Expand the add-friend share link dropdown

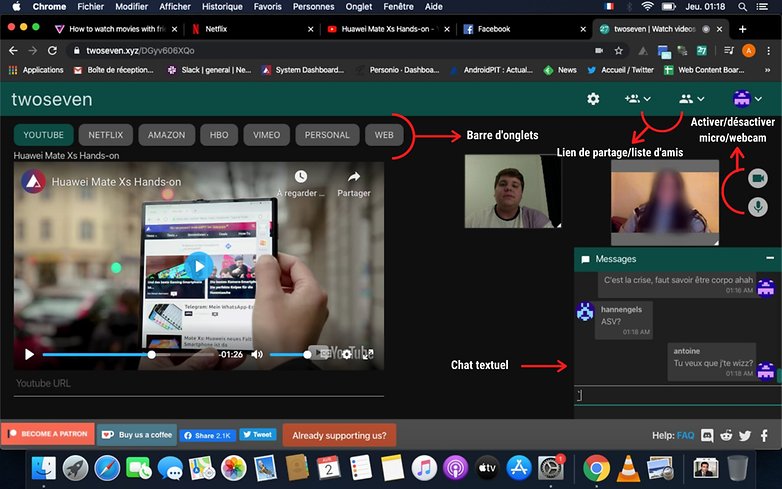637,99
